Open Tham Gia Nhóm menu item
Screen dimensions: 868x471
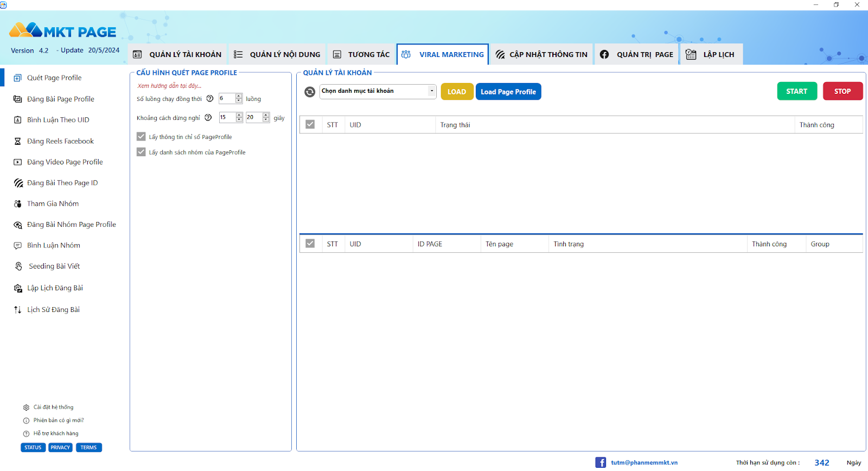53,203
